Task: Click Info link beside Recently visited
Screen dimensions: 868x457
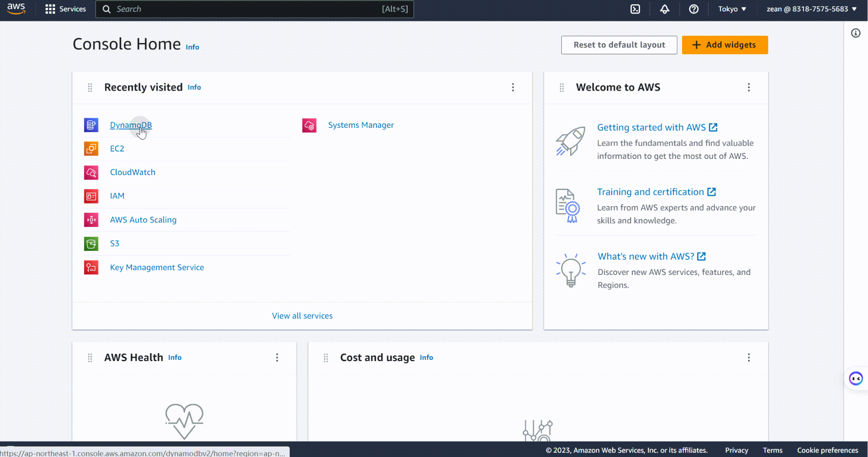Action: 194,87
